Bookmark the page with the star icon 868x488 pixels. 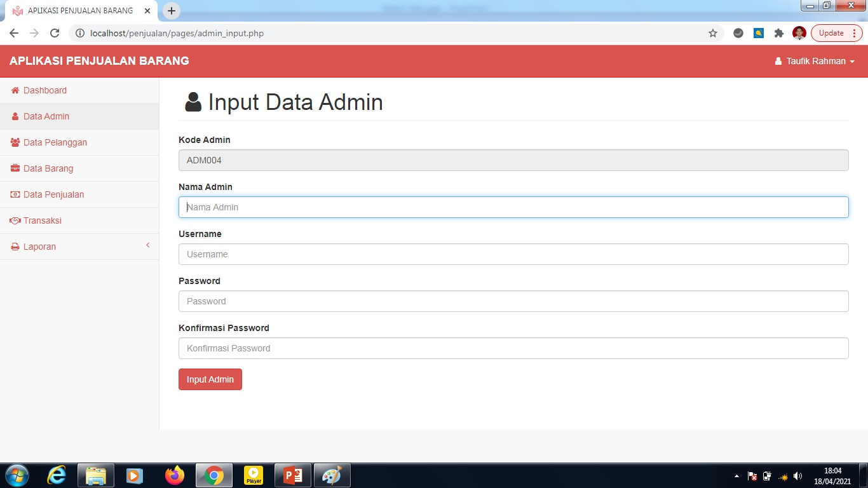tap(713, 32)
